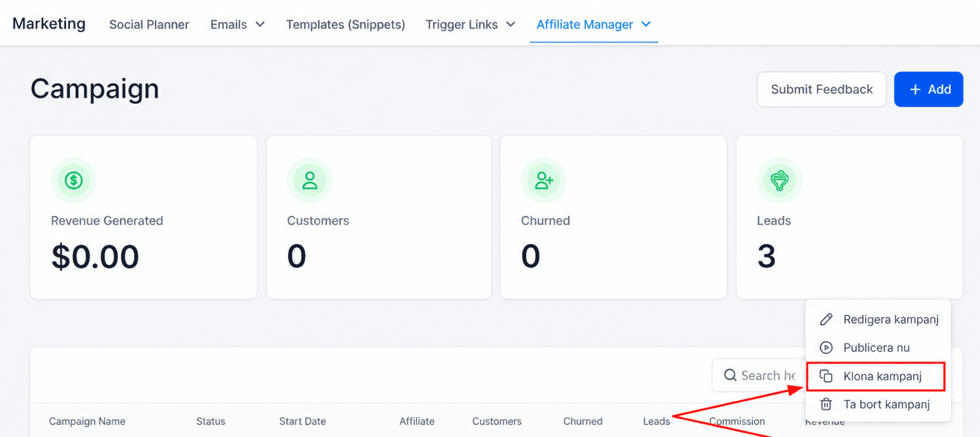Click the magnifier icon in search box
Image resolution: width=980 pixels, height=437 pixels.
pyautogui.click(x=730, y=375)
